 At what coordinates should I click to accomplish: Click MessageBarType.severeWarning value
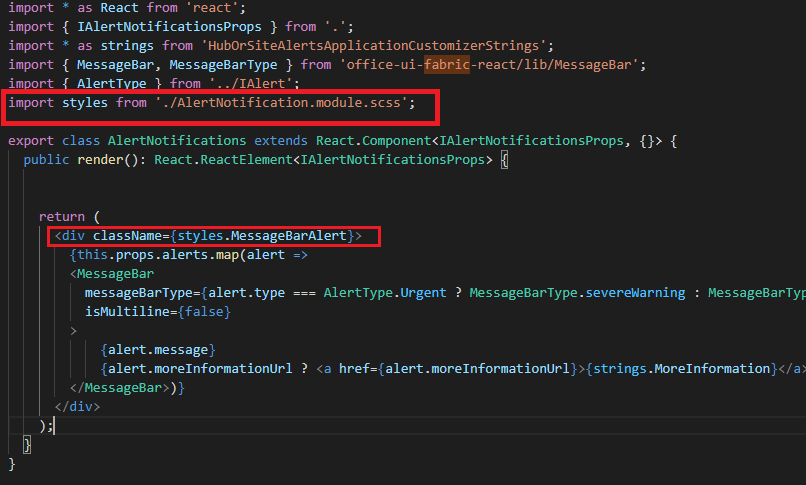click(x=577, y=293)
